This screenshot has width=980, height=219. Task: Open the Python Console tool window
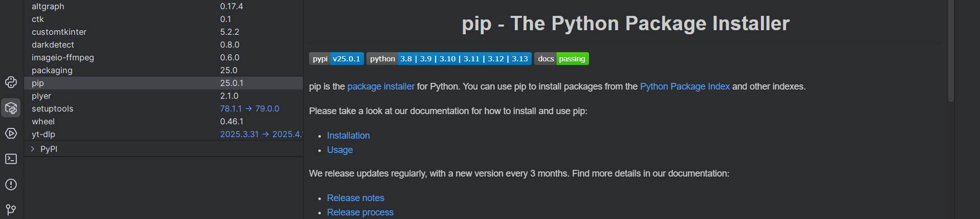11,82
